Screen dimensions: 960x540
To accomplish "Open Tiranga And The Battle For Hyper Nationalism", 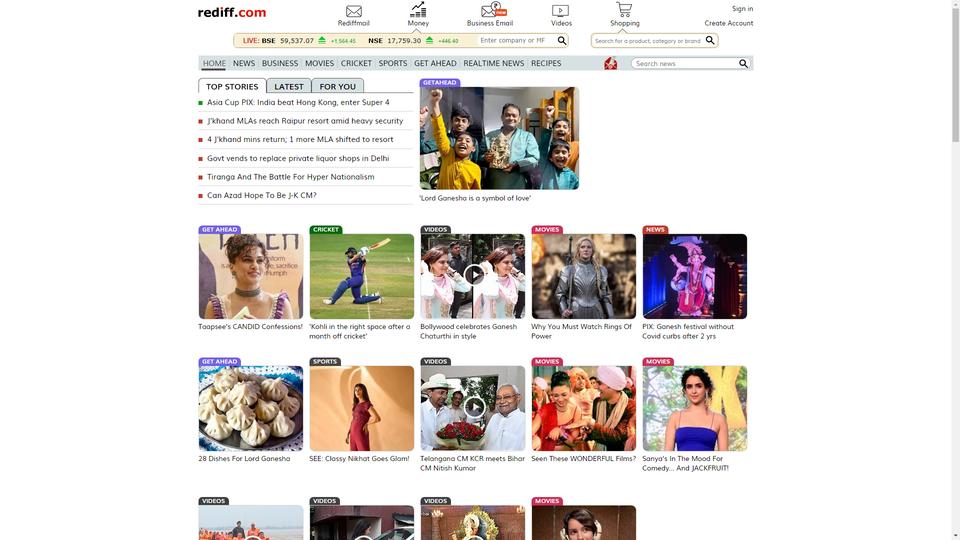I will pos(290,177).
